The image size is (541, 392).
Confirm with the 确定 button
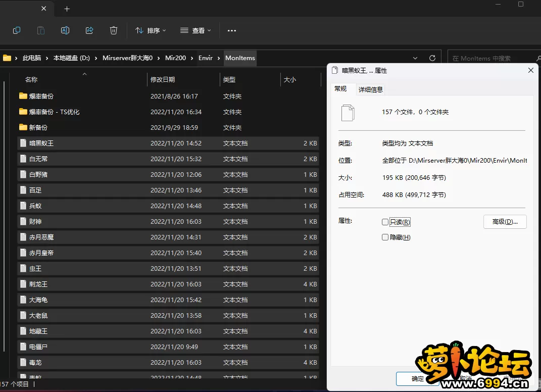[x=417, y=378]
